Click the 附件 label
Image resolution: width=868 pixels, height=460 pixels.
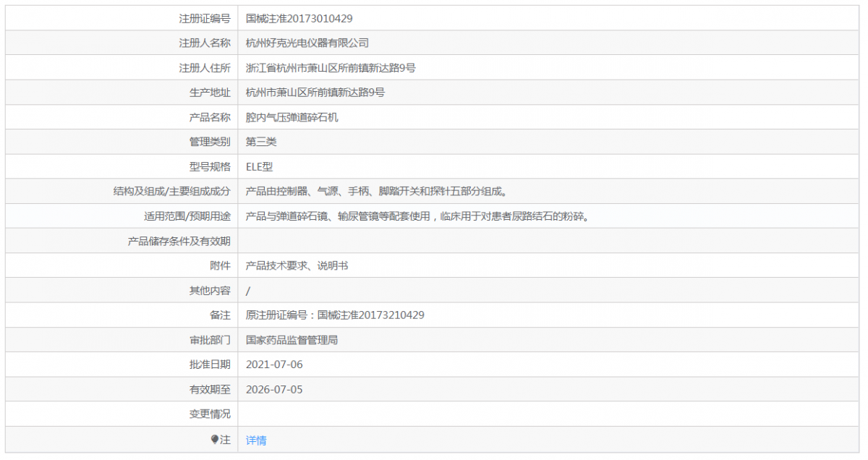point(220,265)
